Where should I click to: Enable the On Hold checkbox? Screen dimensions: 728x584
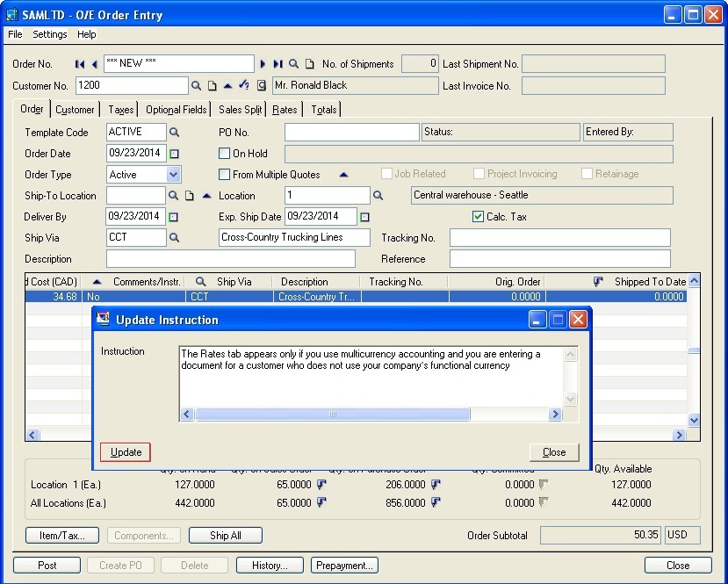(224, 153)
